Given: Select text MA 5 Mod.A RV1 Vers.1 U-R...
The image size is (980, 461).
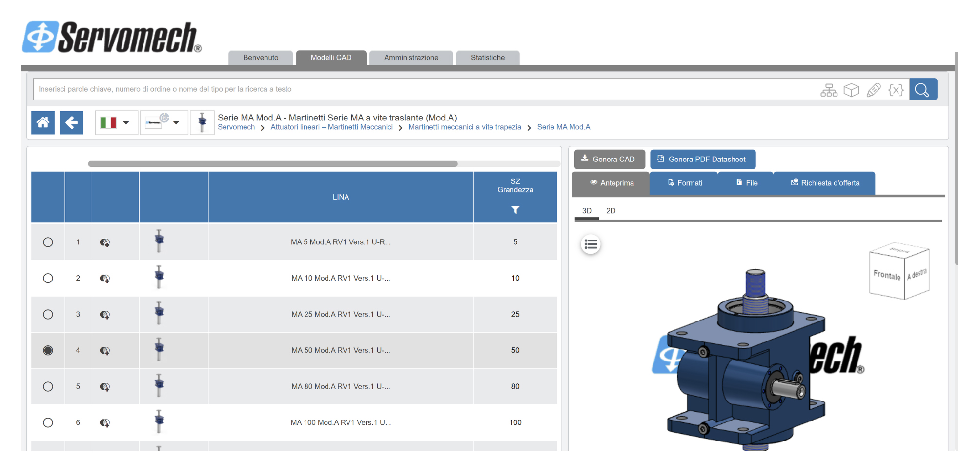Looking at the screenshot, I should coord(341,242).
